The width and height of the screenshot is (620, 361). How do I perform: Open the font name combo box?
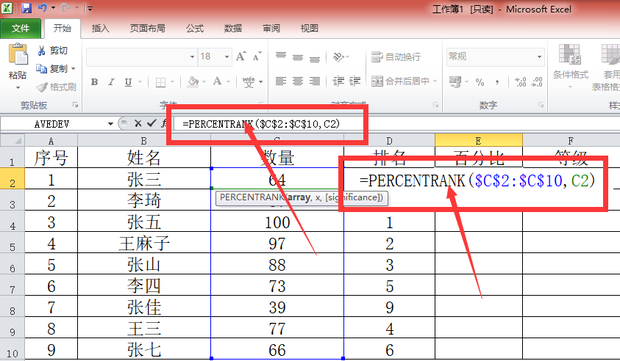pyautogui.click(x=141, y=57)
